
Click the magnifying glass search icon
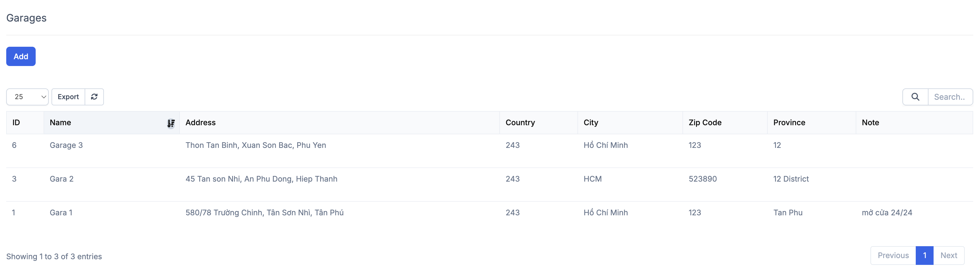tap(915, 97)
